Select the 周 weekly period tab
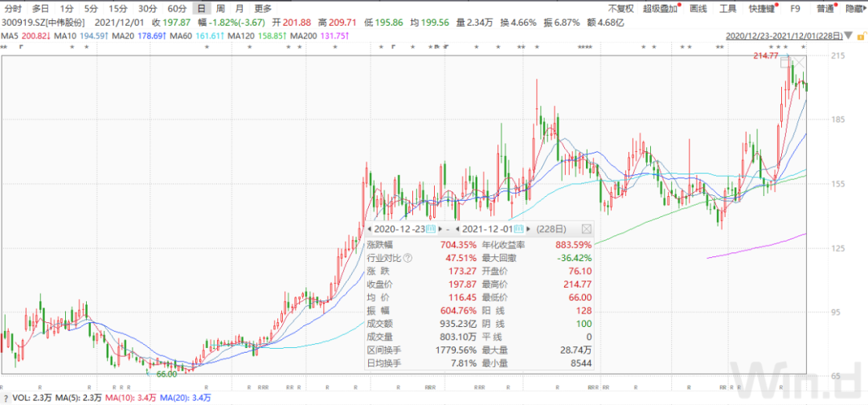868x405 pixels. coord(220,8)
